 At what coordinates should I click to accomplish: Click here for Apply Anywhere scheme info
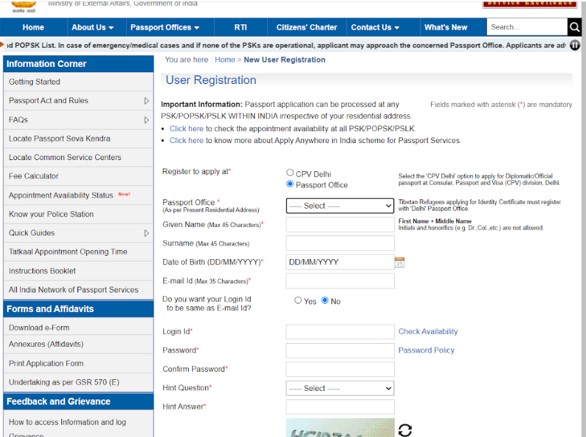(x=186, y=141)
